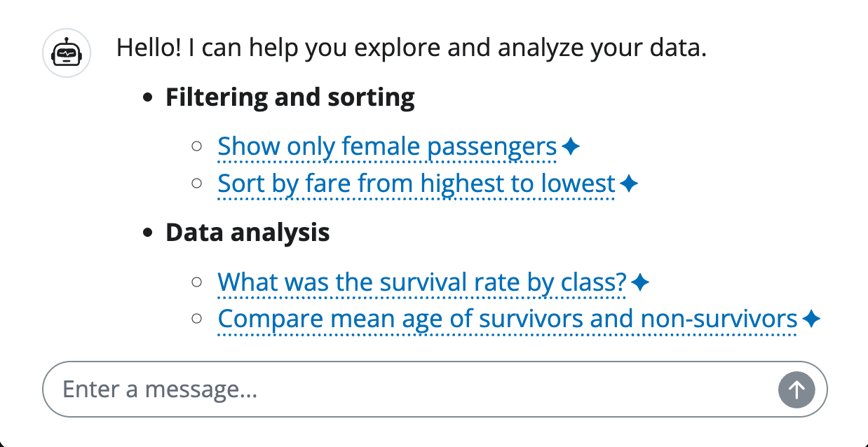868x447 pixels.
Task: Click the bullet before 'Filtering and sorting'
Action: 147,98
